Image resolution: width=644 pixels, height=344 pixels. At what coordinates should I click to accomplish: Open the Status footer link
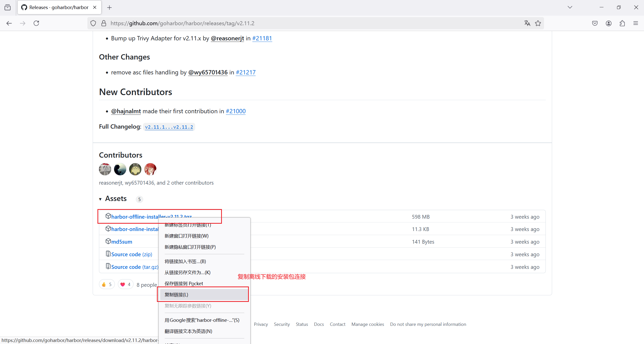point(302,324)
